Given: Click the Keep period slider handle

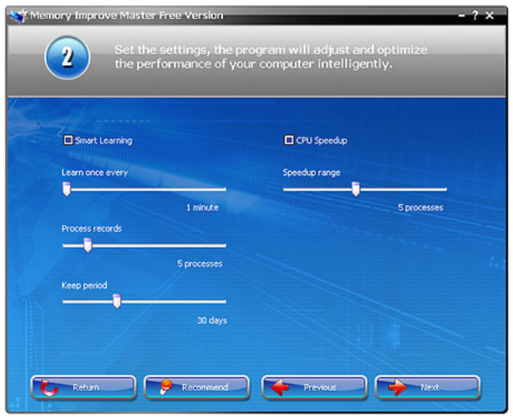Looking at the screenshot, I should (x=117, y=302).
